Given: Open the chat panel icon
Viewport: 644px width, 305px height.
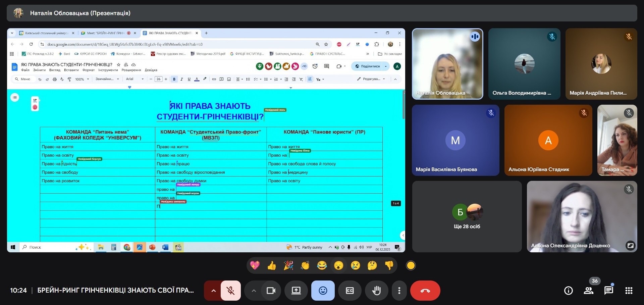Looking at the screenshot, I should (608, 291).
